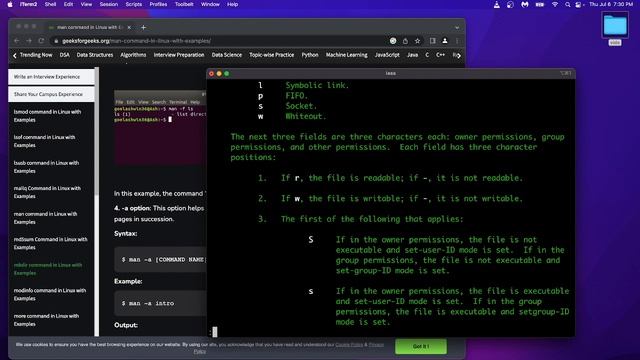Open the View menu
Viewport: 640px width, 360px height.
pos(86,4)
